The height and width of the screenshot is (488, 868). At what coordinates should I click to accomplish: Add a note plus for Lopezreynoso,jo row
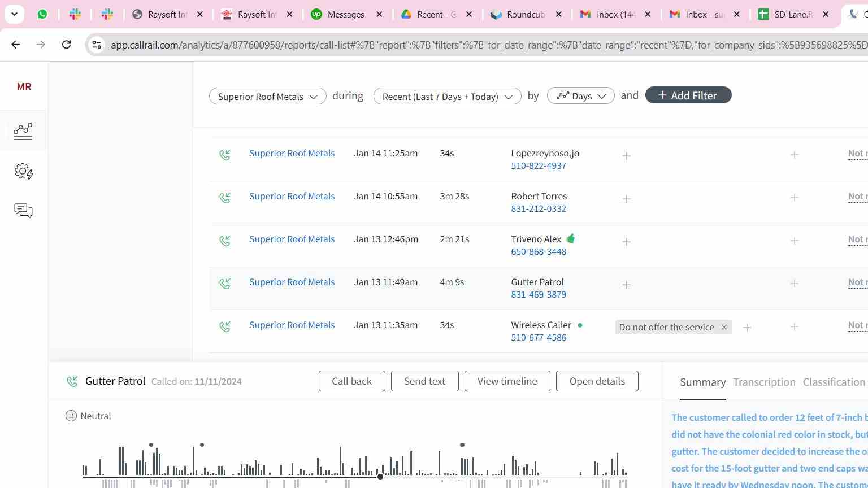tap(794, 155)
